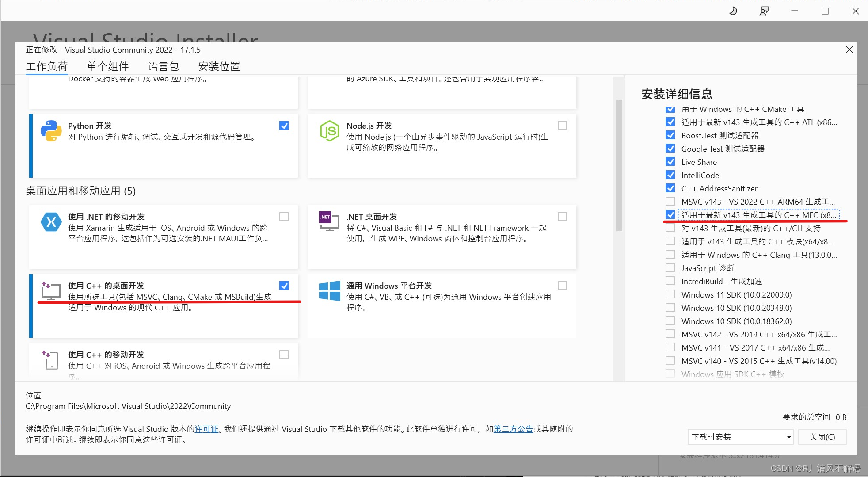Close the modify dialog with the X
Image resolution: width=868 pixels, height=477 pixels.
click(849, 50)
